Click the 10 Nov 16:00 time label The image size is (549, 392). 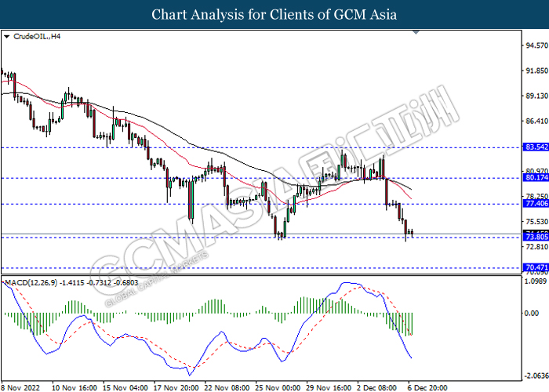[75, 388]
